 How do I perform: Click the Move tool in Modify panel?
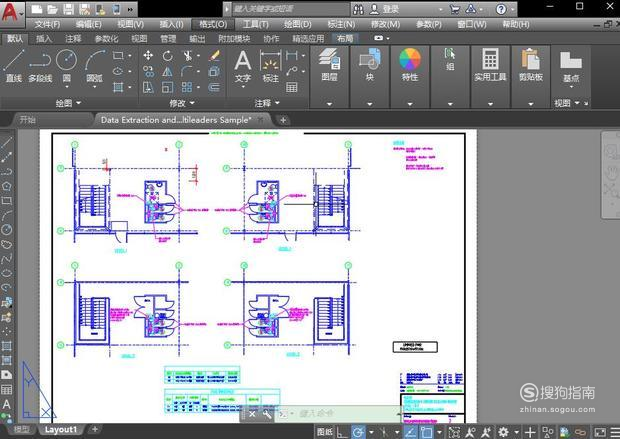[148, 55]
